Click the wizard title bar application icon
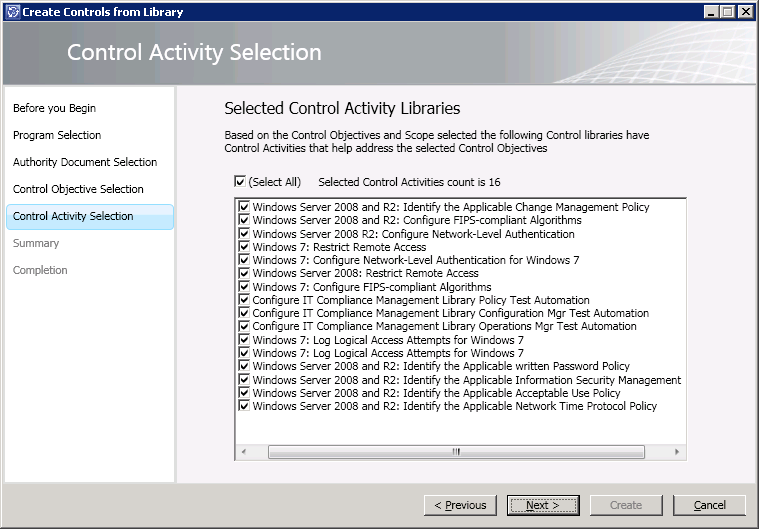Image resolution: width=759 pixels, height=529 pixels. (x=13, y=12)
